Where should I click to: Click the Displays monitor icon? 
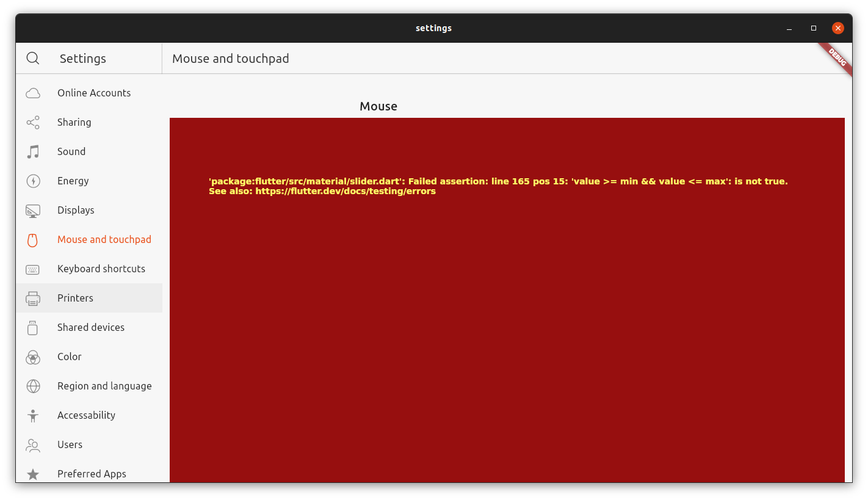32,210
